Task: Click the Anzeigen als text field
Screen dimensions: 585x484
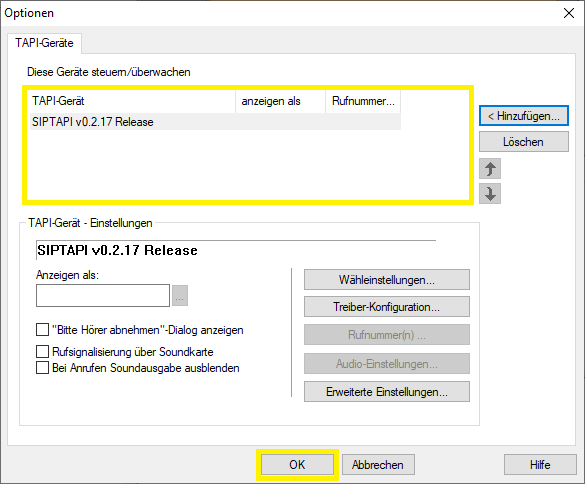Action: (x=103, y=296)
